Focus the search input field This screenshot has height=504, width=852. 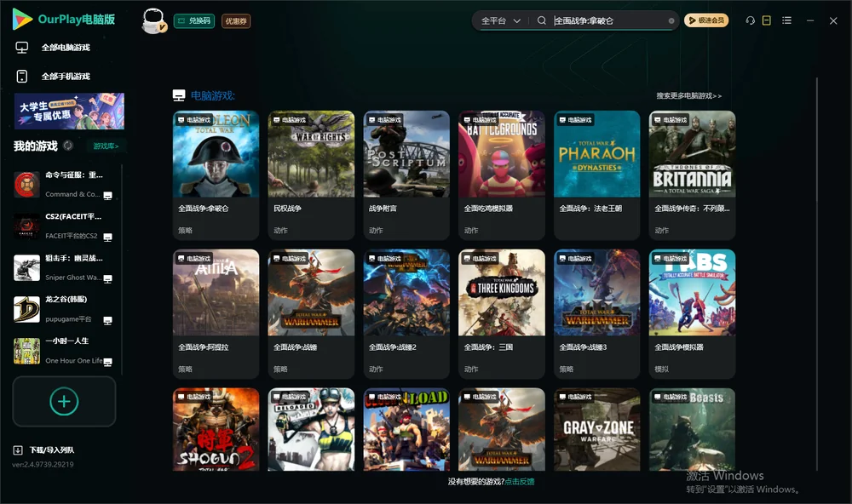click(x=608, y=20)
